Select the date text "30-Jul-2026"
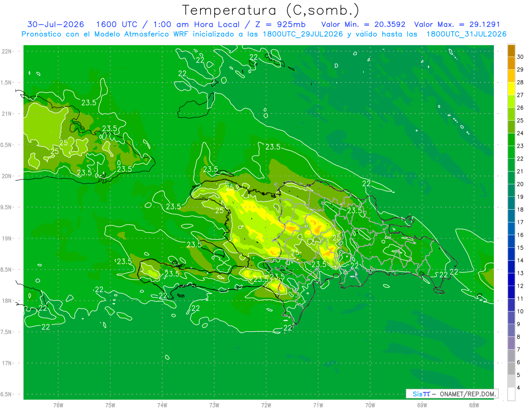This screenshot has width=532, height=411. click(56, 24)
